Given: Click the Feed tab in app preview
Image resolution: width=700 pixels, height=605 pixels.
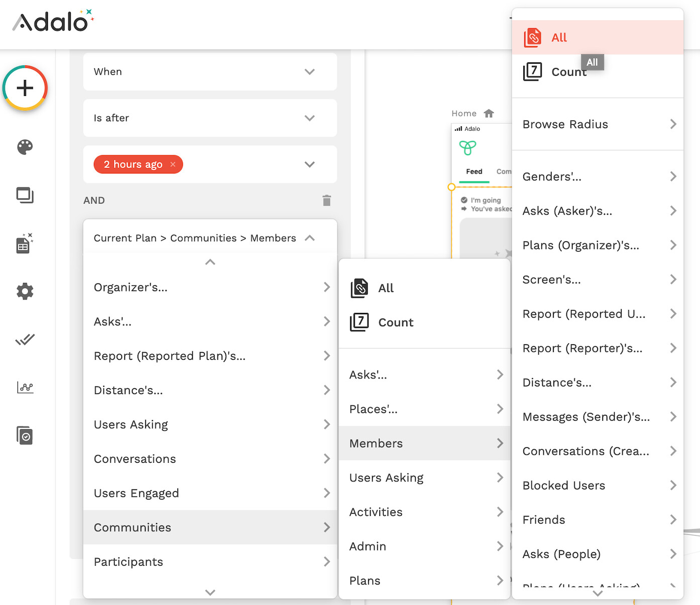Looking at the screenshot, I should point(474,172).
